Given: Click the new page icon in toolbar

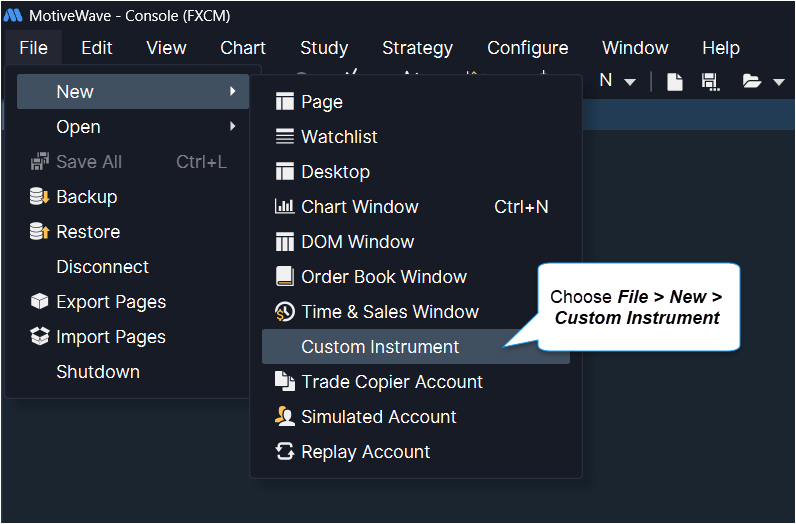Looking at the screenshot, I should (x=675, y=82).
